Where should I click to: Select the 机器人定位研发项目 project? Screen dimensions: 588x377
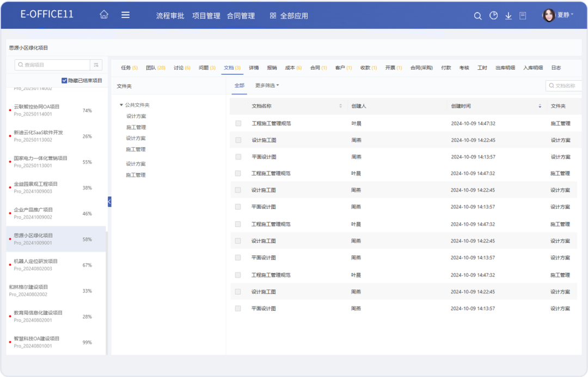coord(35,262)
